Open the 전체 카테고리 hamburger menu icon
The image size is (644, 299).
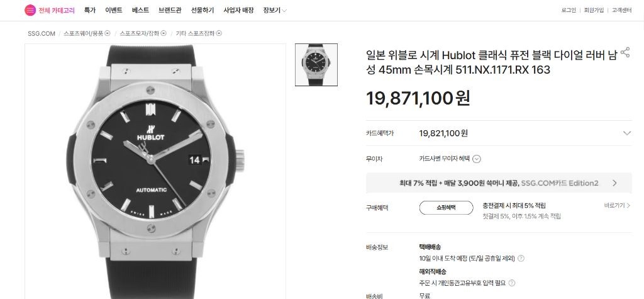[x=30, y=10]
